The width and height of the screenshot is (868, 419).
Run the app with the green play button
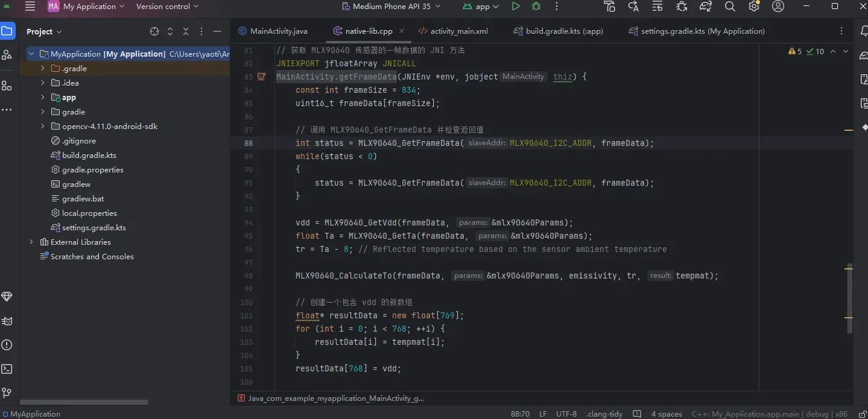(515, 7)
